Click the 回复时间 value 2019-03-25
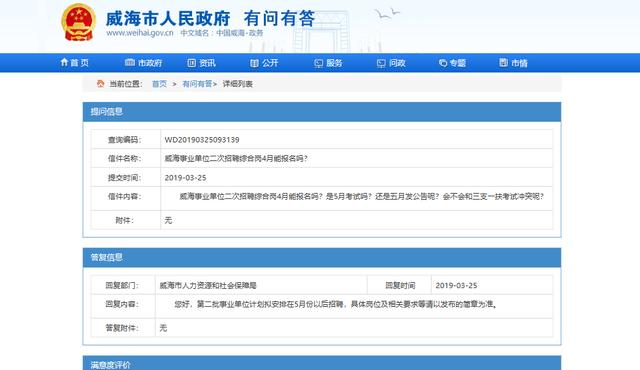The image size is (640, 370). point(456,286)
